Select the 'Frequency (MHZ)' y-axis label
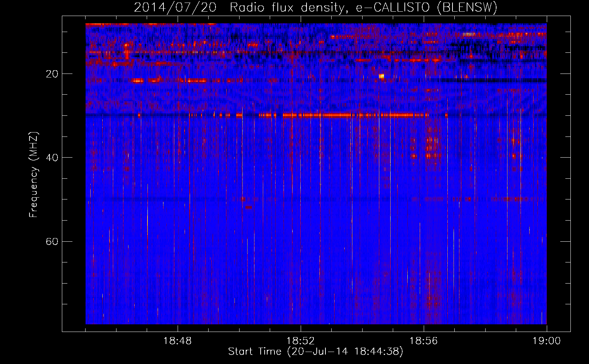This screenshot has width=589, height=364. pos(33,175)
